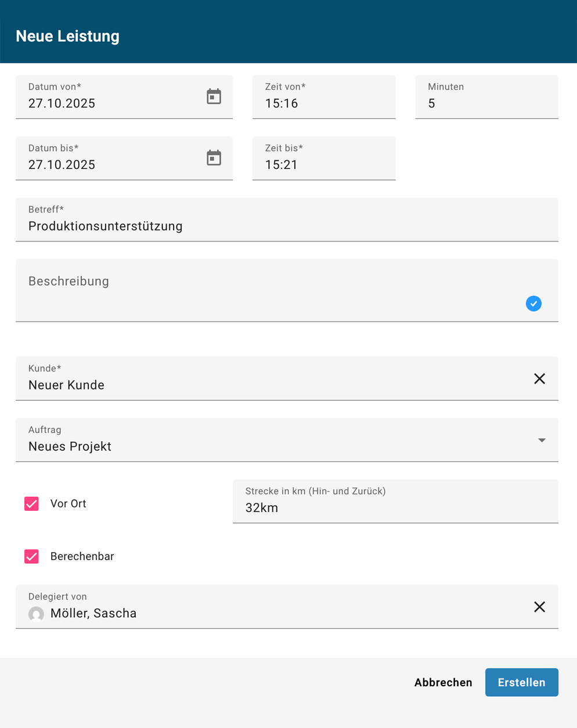The height and width of the screenshot is (728, 577).
Task: Remove Möller, Sascha via the X icon
Action: (x=539, y=607)
